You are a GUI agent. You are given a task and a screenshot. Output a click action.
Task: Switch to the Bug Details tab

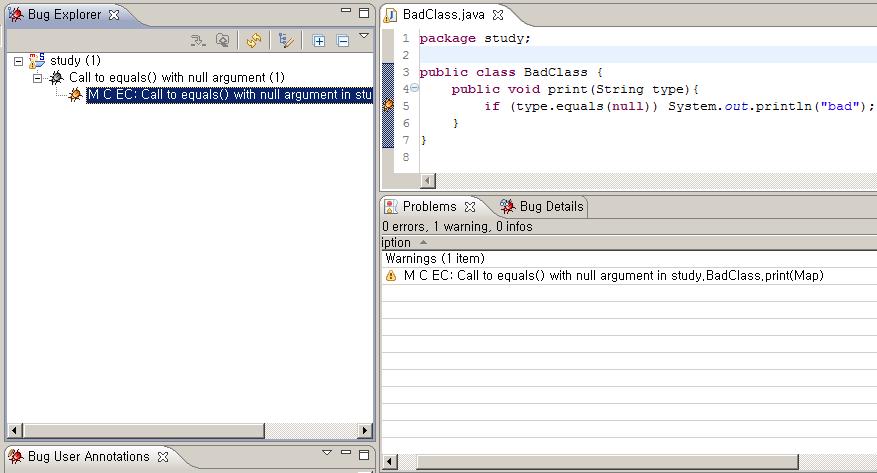click(551, 206)
